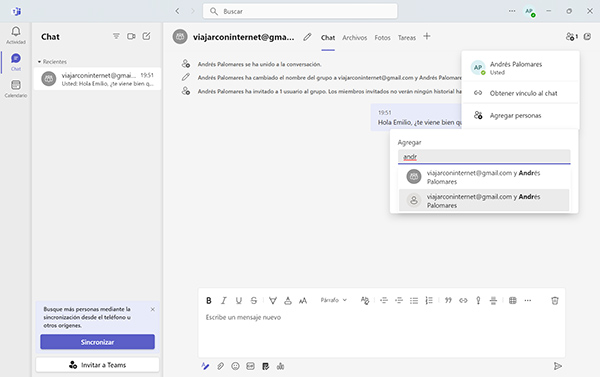Add a new tab with plus icon

(x=427, y=36)
